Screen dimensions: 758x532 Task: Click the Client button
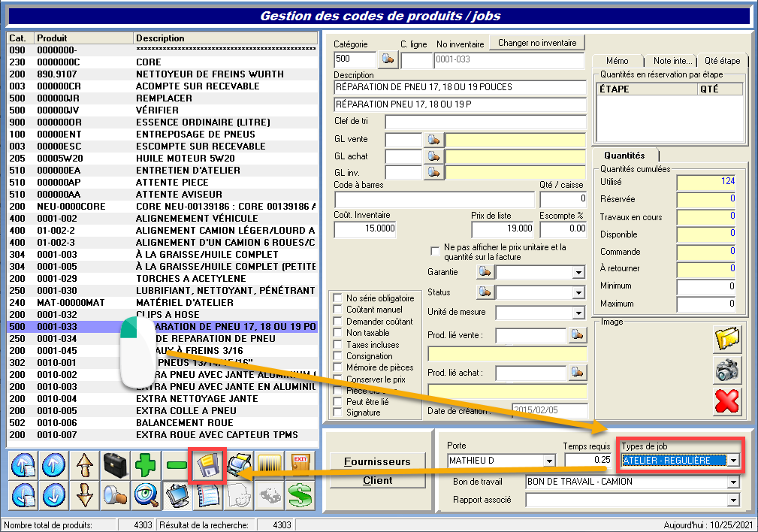[377, 480]
